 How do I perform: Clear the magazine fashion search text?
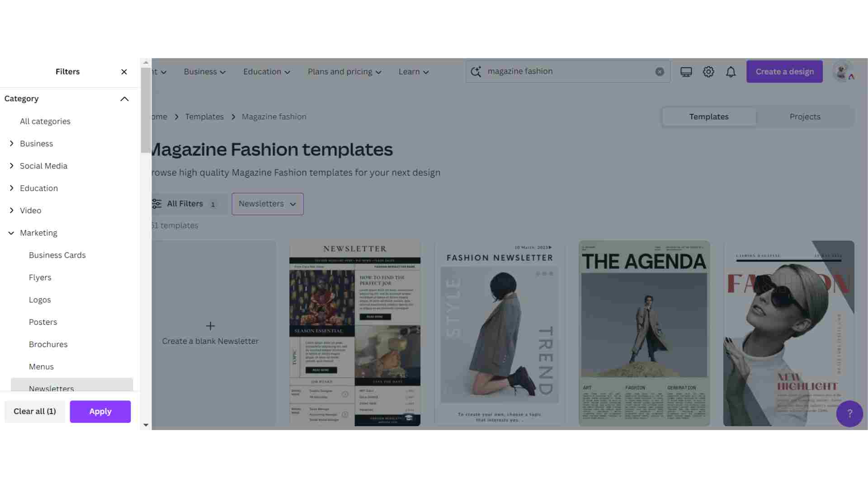tap(660, 72)
